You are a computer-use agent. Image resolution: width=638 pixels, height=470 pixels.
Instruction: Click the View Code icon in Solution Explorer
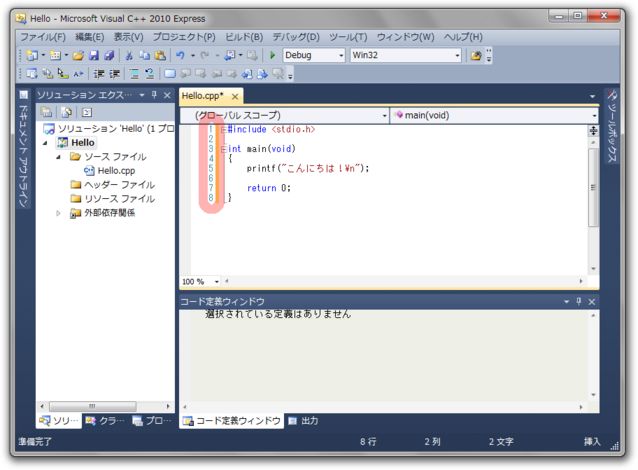[x=87, y=112]
